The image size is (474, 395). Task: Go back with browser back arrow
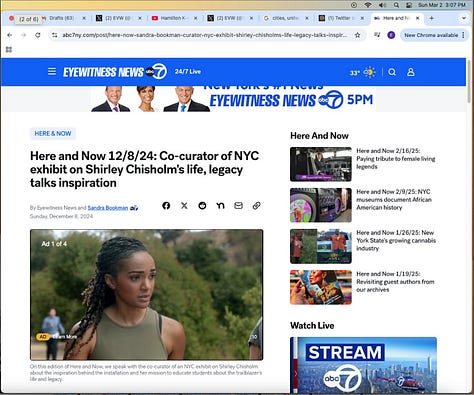coord(10,35)
